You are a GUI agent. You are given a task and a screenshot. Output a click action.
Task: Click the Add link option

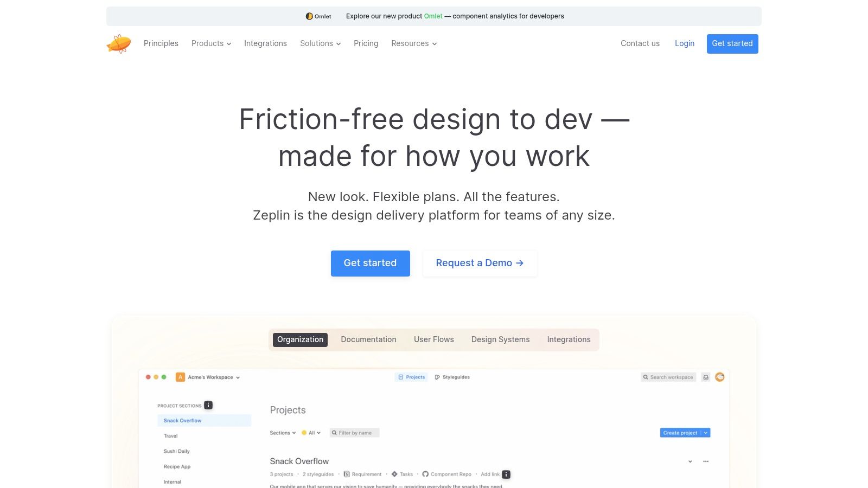coord(490,474)
